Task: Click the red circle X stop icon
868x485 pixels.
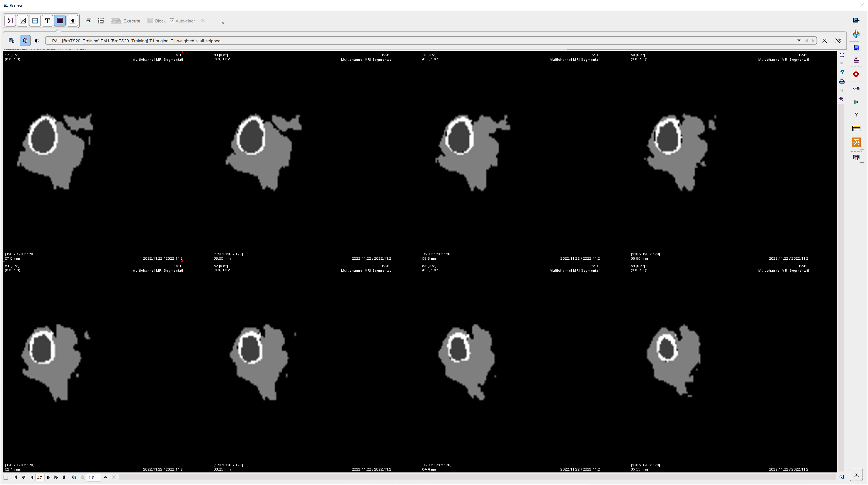Action: pyautogui.click(x=856, y=74)
